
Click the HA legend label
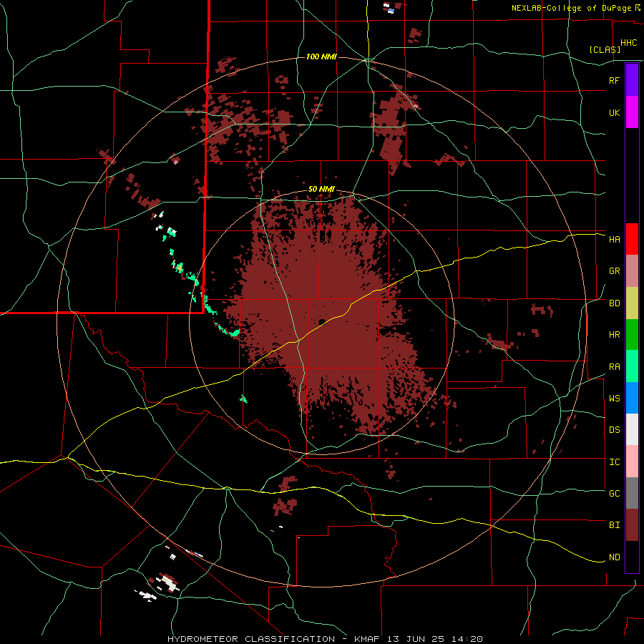(614, 240)
